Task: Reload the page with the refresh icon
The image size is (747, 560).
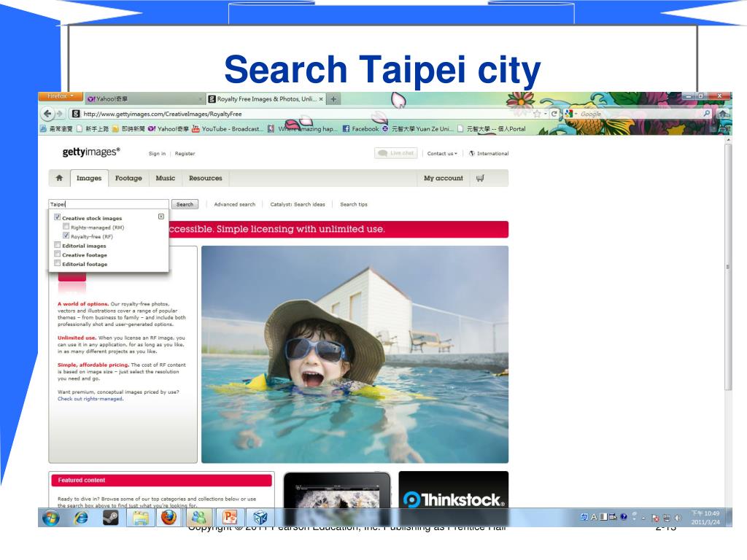Action: point(554,114)
